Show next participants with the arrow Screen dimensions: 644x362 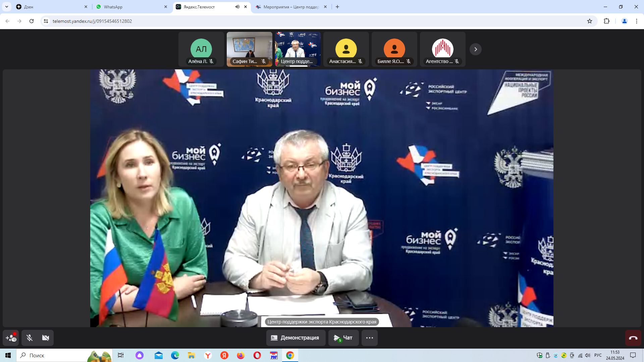tap(476, 49)
